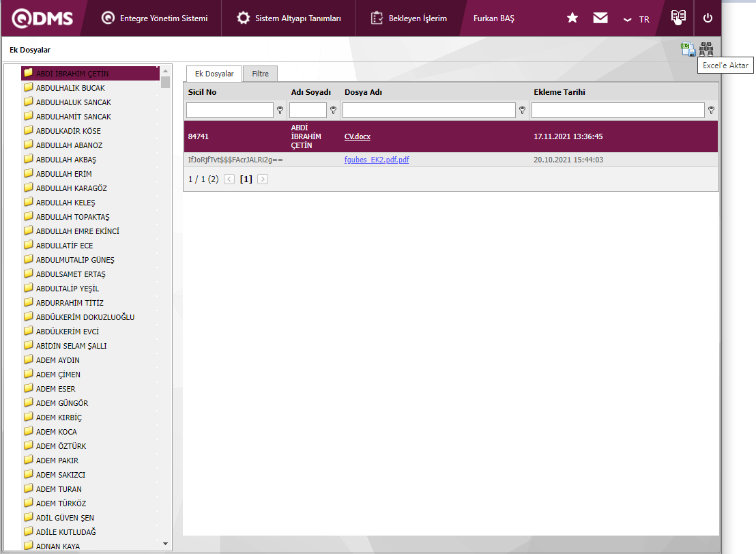Open the mail envelope icon
This screenshot has height=554, width=756.
600,18
